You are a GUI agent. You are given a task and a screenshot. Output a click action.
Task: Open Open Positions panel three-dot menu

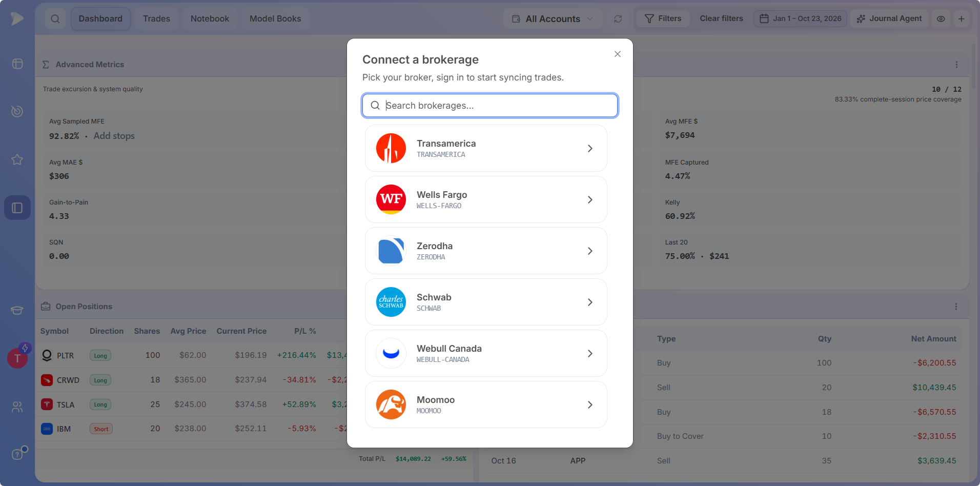pos(956,307)
